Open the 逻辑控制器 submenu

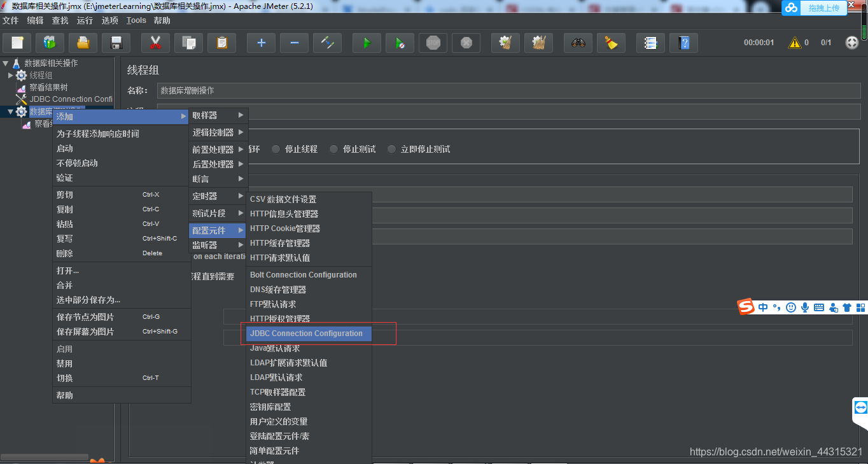(x=218, y=132)
